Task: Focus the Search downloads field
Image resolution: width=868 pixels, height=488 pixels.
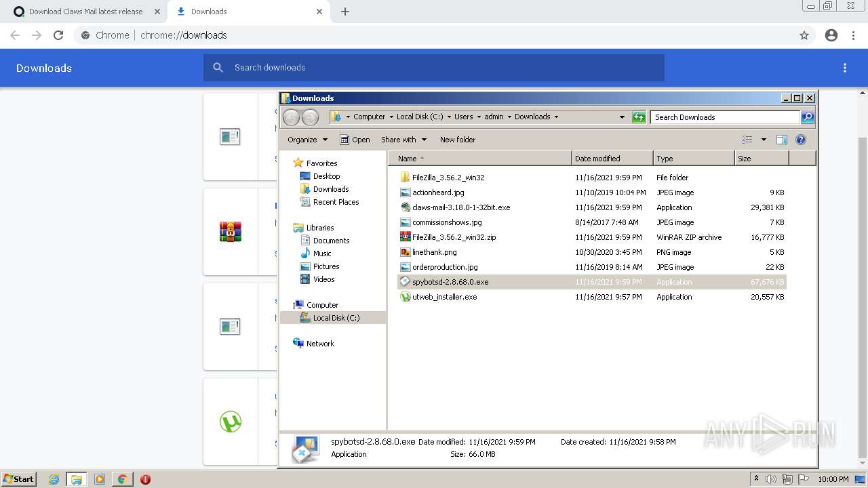Action: click(434, 68)
